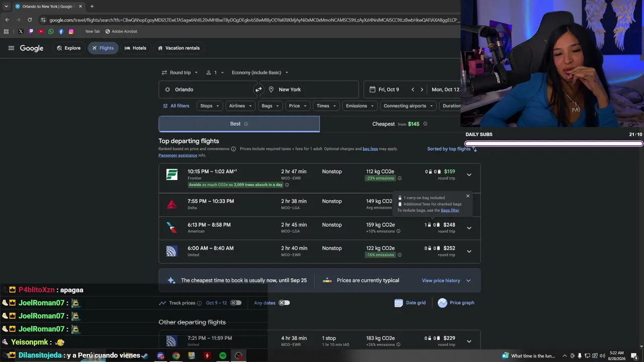The height and width of the screenshot is (362, 644).
Task: Open the Google main menu hamburger icon
Action: click(x=11, y=48)
